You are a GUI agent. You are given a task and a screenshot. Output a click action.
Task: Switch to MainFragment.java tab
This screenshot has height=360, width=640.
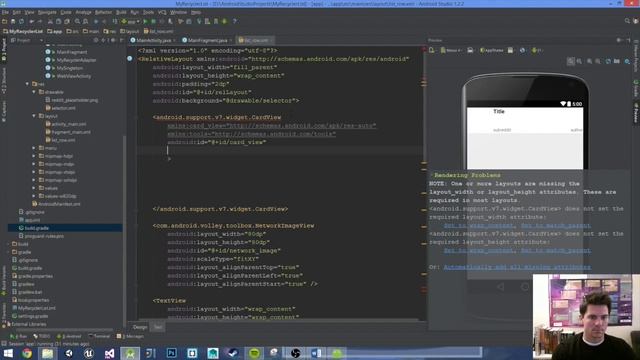pyautogui.click(x=207, y=40)
